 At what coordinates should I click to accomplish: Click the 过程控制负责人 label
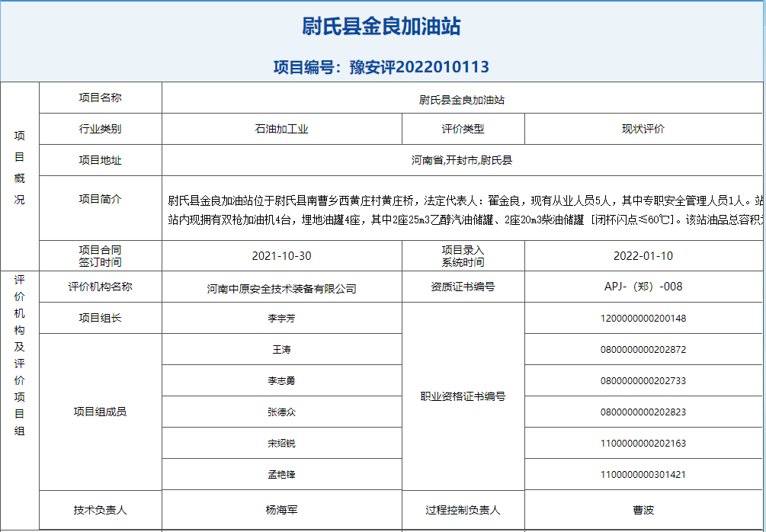pos(463,510)
